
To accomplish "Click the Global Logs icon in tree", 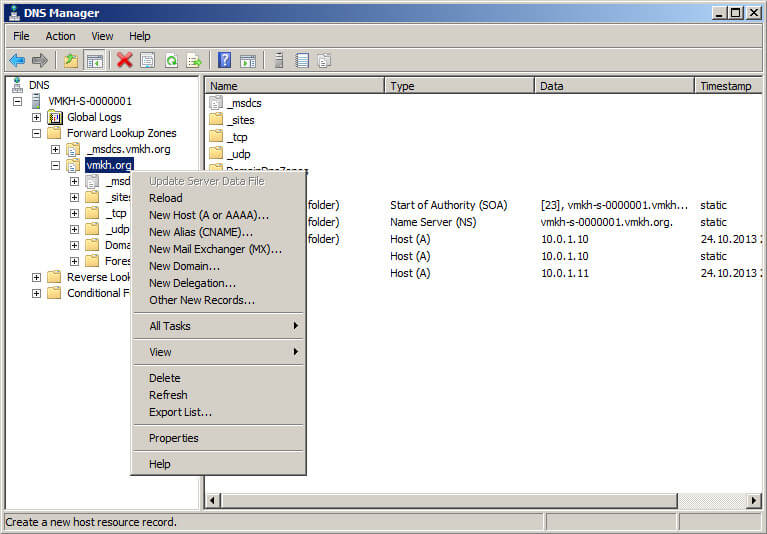I will pyautogui.click(x=55, y=117).
